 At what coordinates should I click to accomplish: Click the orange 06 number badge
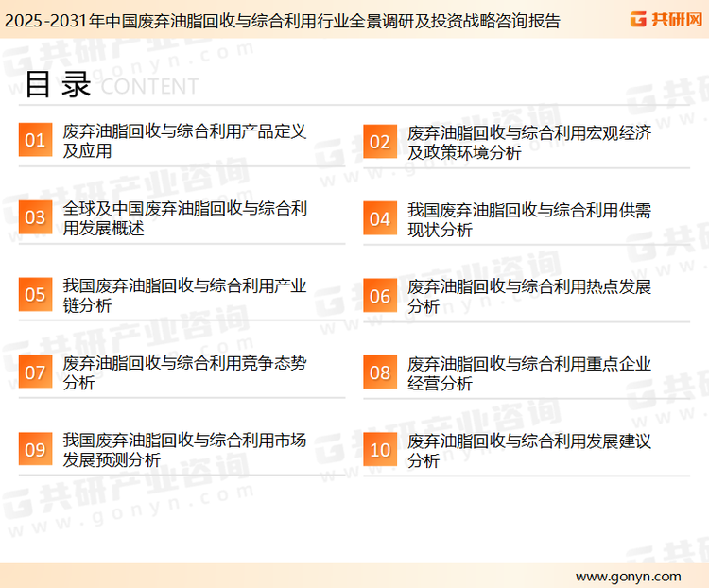tap(380, 296)
